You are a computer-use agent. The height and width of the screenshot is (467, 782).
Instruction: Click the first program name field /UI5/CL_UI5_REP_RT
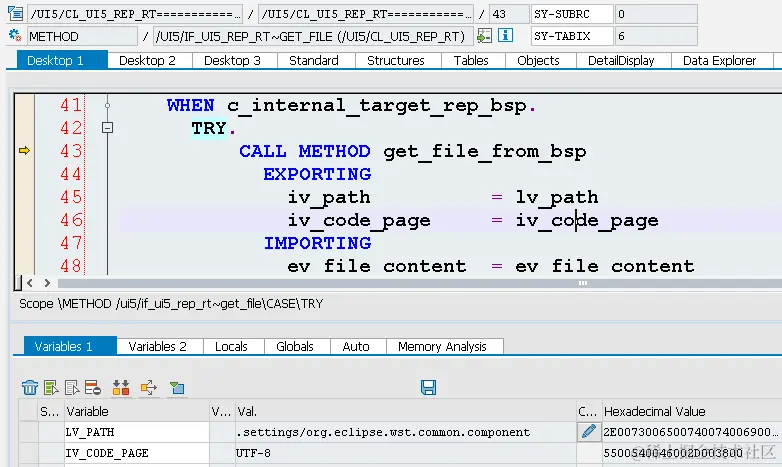(135, 14)
